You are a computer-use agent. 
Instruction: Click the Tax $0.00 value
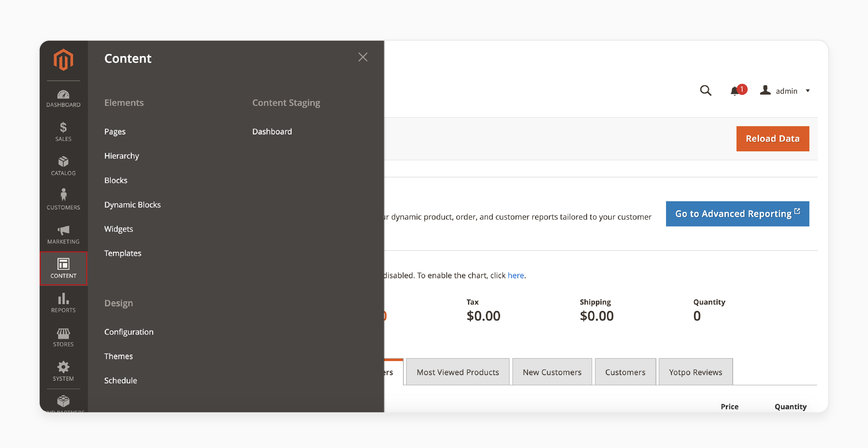(x=483, y=316)
